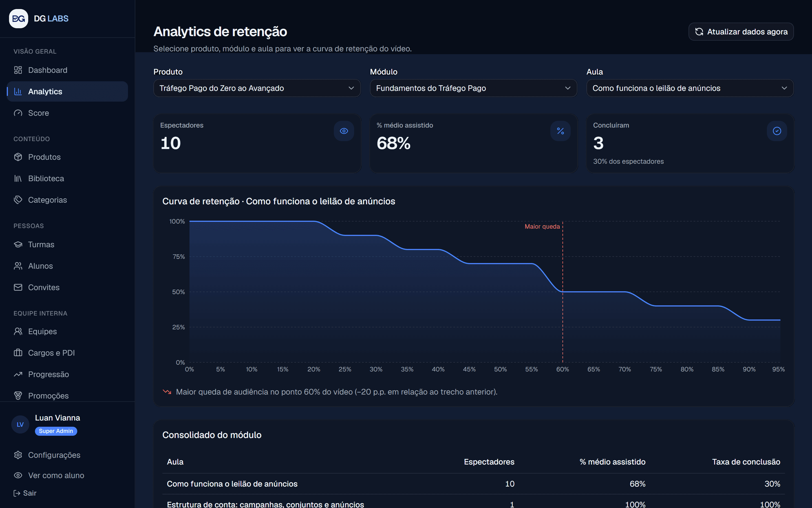Click the Super Admin badge
Screen dimensions: 812x508
(x=56, y=431)
